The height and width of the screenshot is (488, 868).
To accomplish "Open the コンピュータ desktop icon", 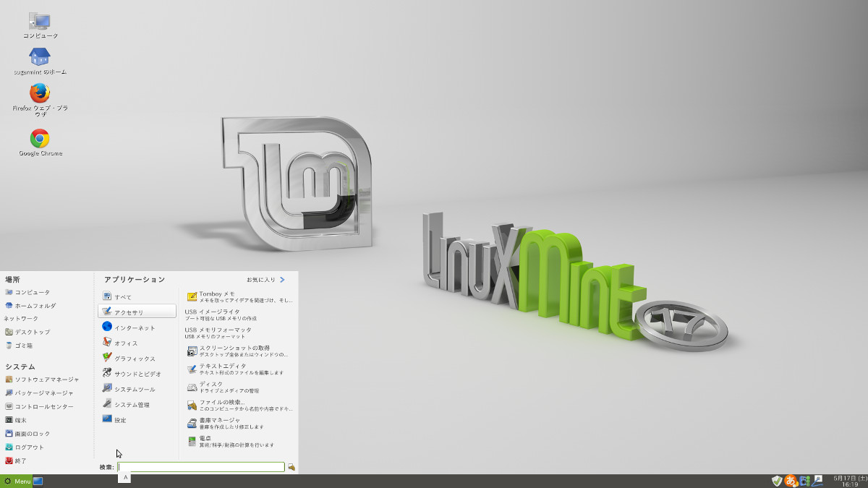I will pyautogui.click(x=40, y=25).
